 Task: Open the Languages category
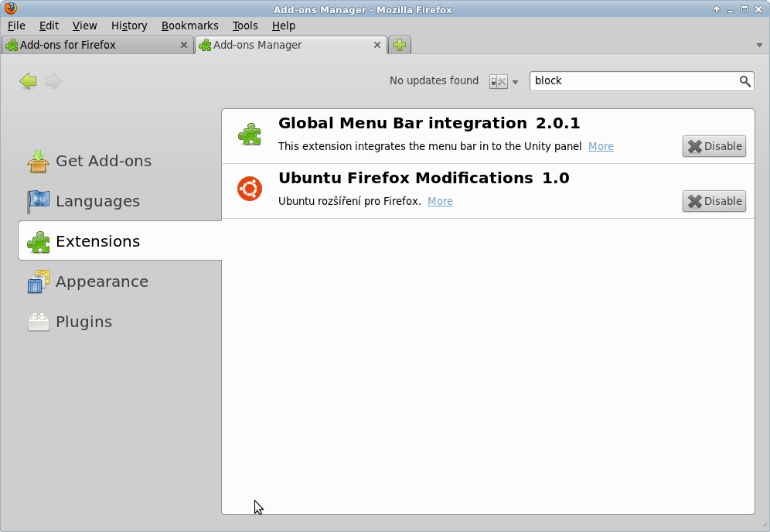click(x=120, y=201)
